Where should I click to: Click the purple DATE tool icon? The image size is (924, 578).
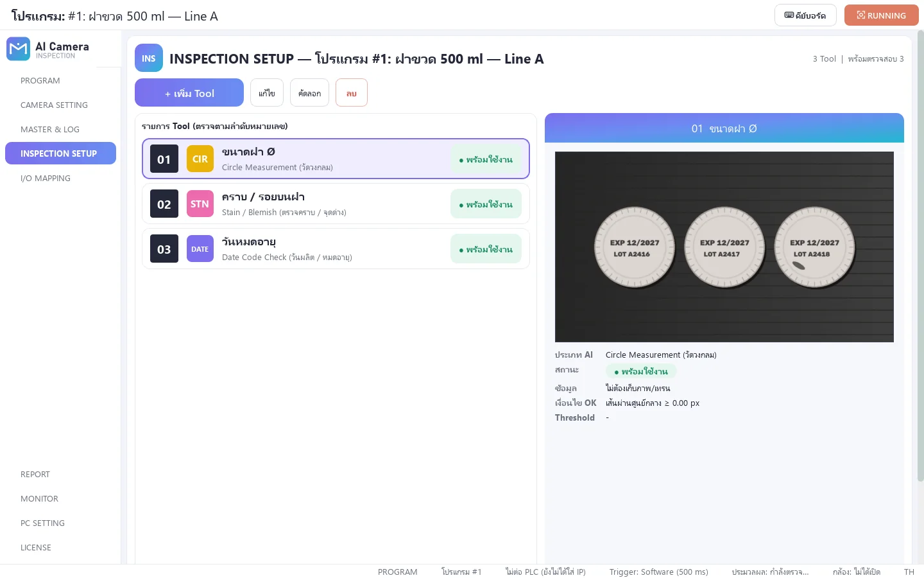[x=200, y=249]
